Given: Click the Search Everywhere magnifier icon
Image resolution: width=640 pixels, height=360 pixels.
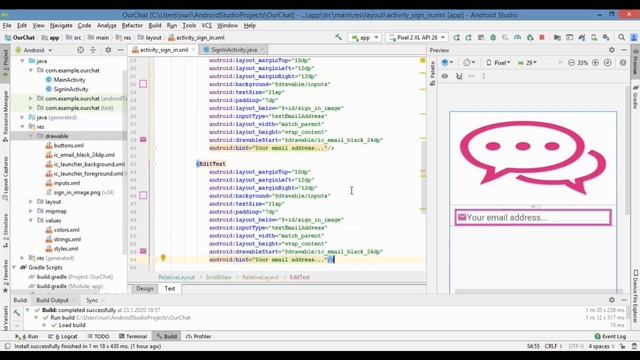Looking at the screenshot, I should pos(622,38).
